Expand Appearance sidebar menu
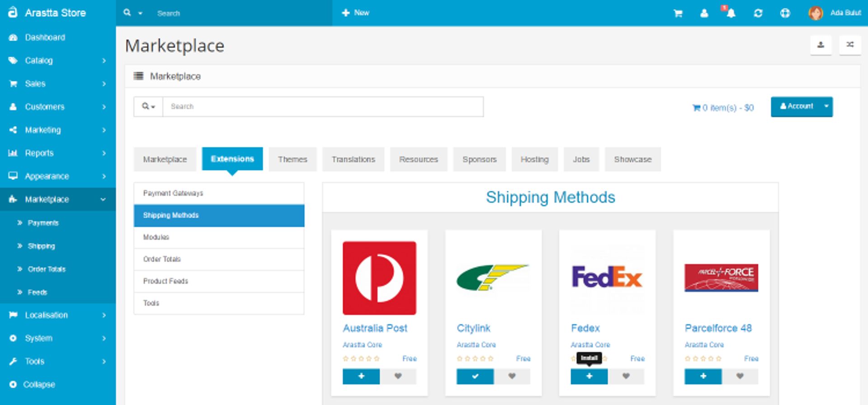 (x=58, y=176)
